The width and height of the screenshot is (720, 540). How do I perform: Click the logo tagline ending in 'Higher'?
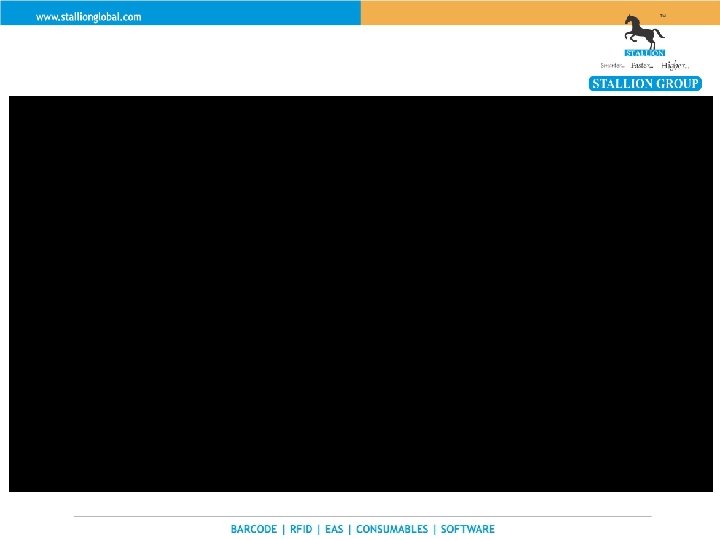point(644,66)
